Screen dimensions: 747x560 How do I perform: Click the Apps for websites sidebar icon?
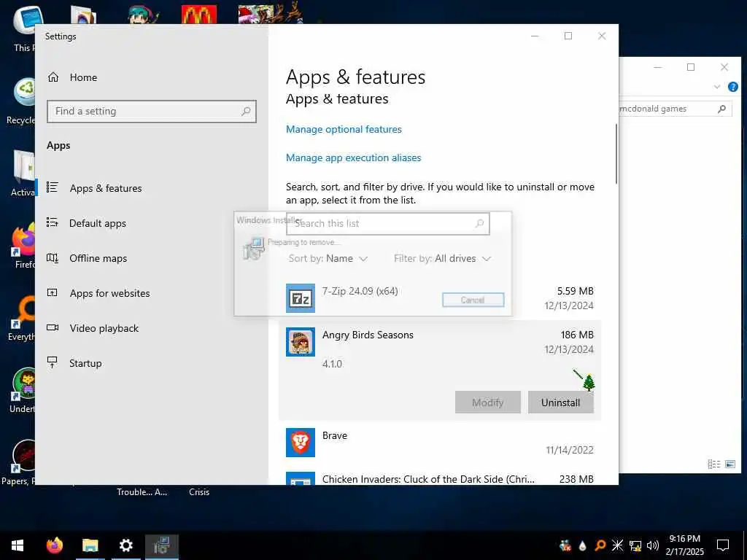53,293
